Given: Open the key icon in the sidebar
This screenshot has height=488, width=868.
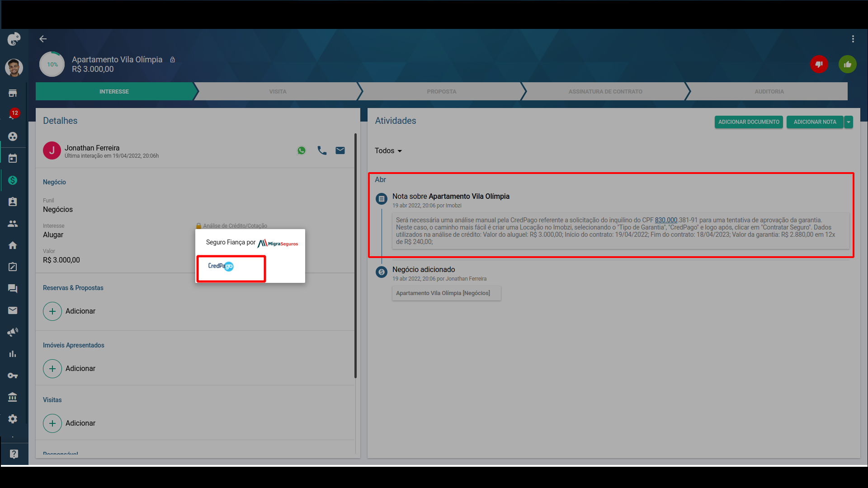Looking at the screenshot, I should point(13,375).
